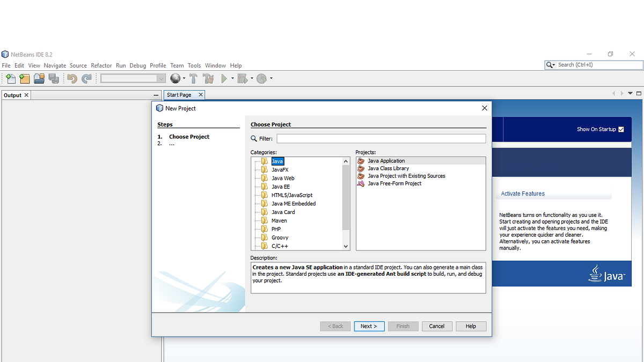The image size is (644, 362).
Task: Click the Next button
Action: pyautogui.click(x=369, y=326)
